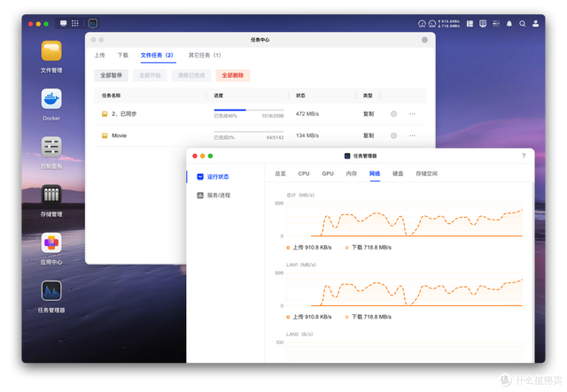
Task: Select the 其它任务 (1) tab
Action: pyautogui.click(x=205, y=55)
